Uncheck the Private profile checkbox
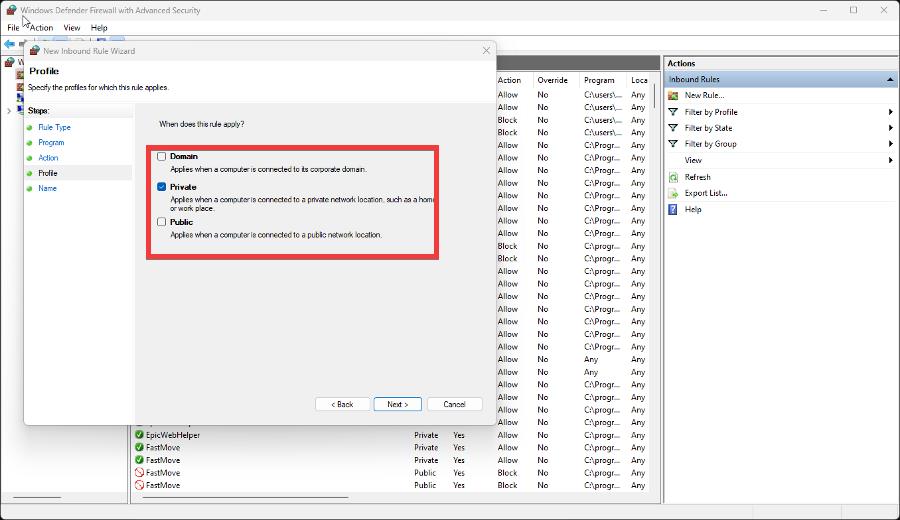Viewport: 900px width, 520px height. coord(161,187)
